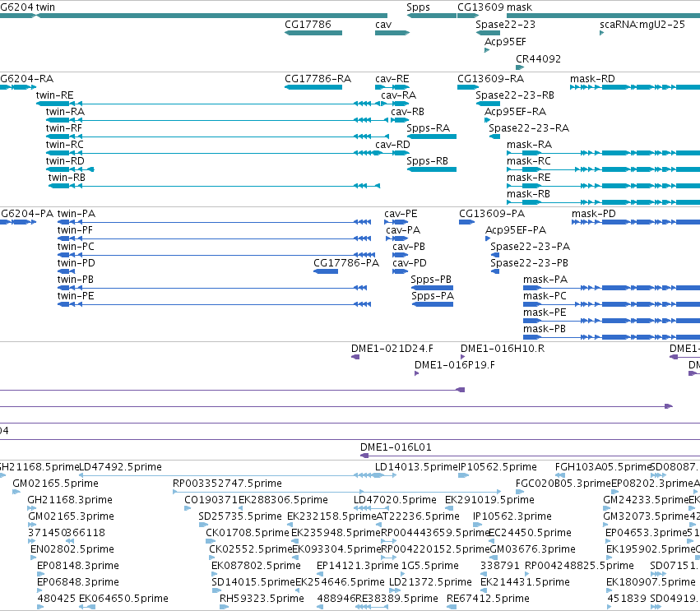Image resolution: width=700 pixels, height=611 pixels.
Task: Select the Acp95EF gene label
Action: pos(505,41)
